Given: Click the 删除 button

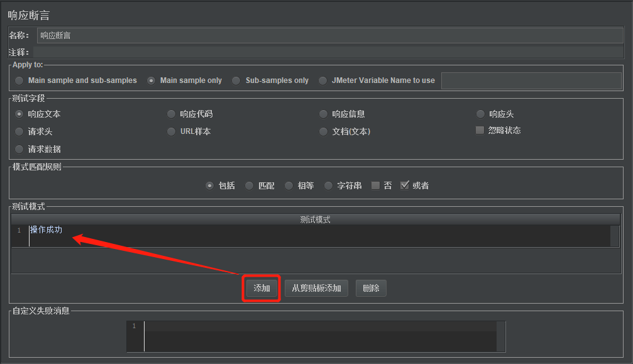Looking at the screenshot, I should tap(371, 288).
